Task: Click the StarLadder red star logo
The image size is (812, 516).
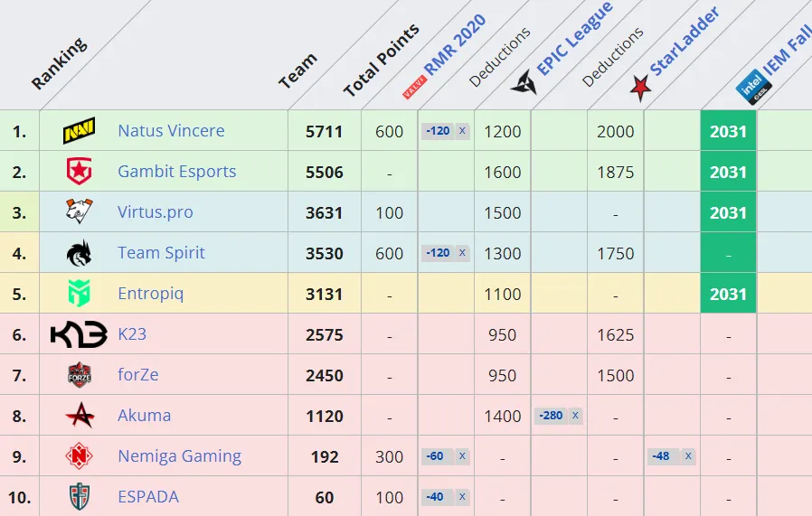Action: 640,88
